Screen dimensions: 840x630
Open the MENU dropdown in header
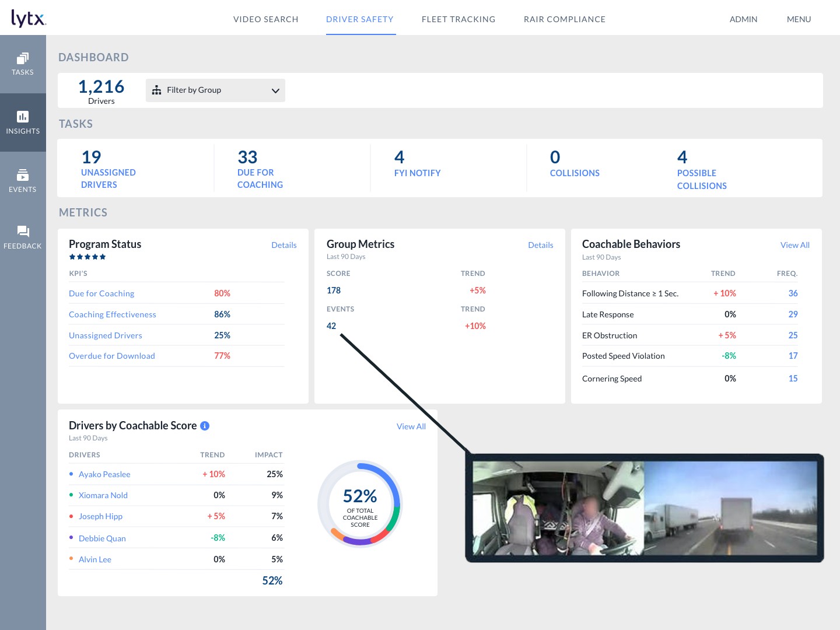799,19
